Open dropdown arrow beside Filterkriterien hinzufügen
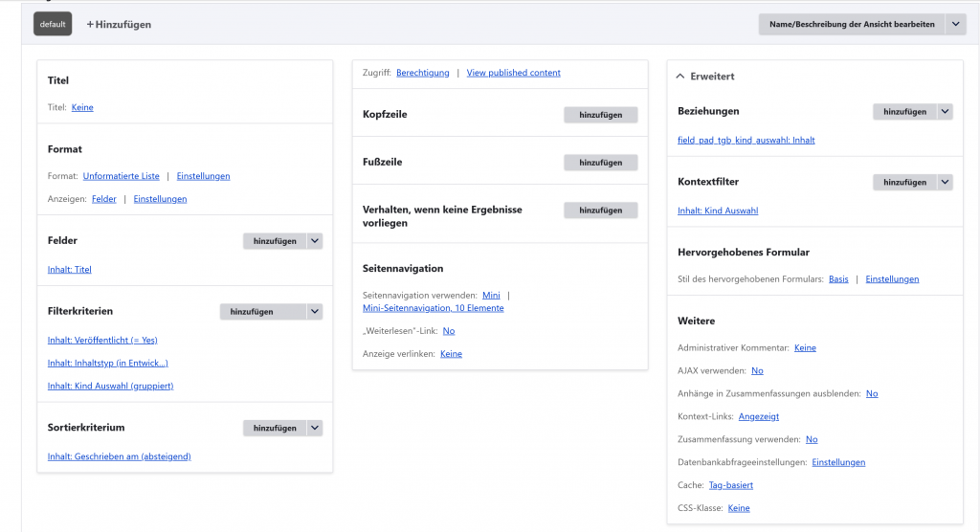980x532 pixels. coord(314,312)
